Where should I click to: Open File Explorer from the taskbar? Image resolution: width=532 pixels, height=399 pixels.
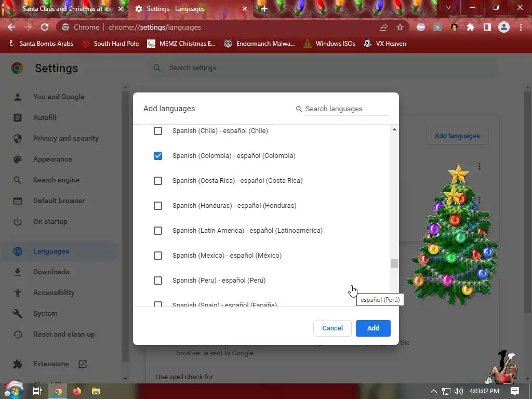[x=96, y=391]
